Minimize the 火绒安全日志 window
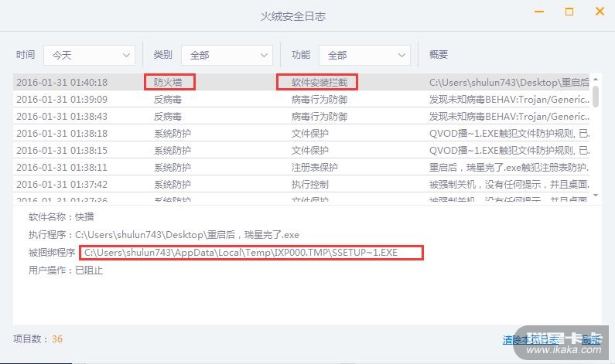This screenshot has height=364, width=615. [x=539, y=12]
